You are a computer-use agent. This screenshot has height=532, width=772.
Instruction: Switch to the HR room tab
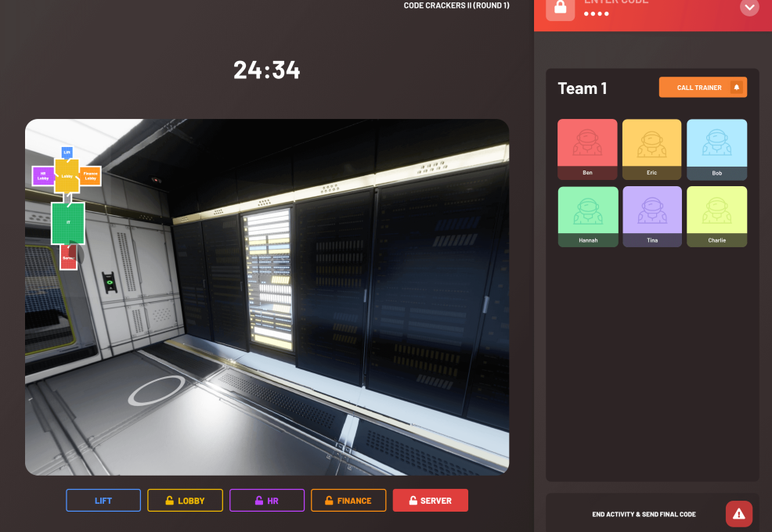click(267, 501)
